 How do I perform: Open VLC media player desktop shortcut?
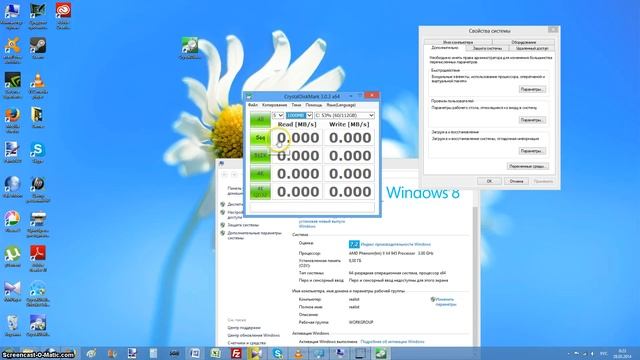[x=38, y=85]
